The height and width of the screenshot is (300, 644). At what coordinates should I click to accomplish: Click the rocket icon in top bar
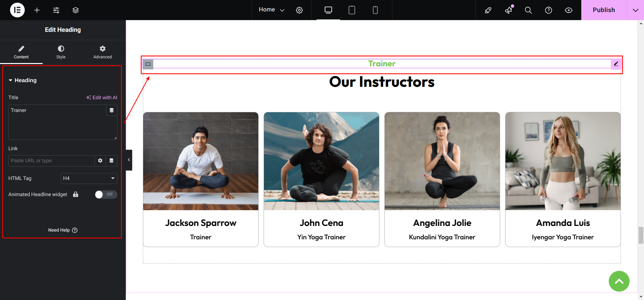(488, 10)
